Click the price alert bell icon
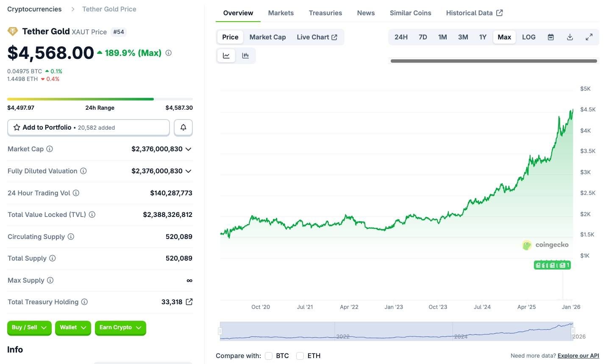Image resolution: width=606 pixels, height=364 pixels. (x=183, y=127)
